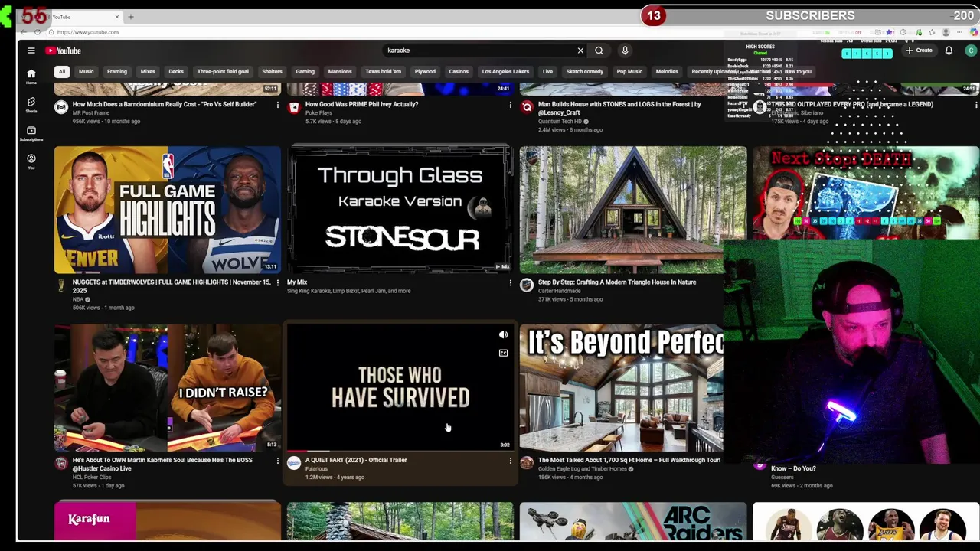980x551 pixels.
Task: Open the I Didn't Raise poker thumbnail
Action: 168,388
